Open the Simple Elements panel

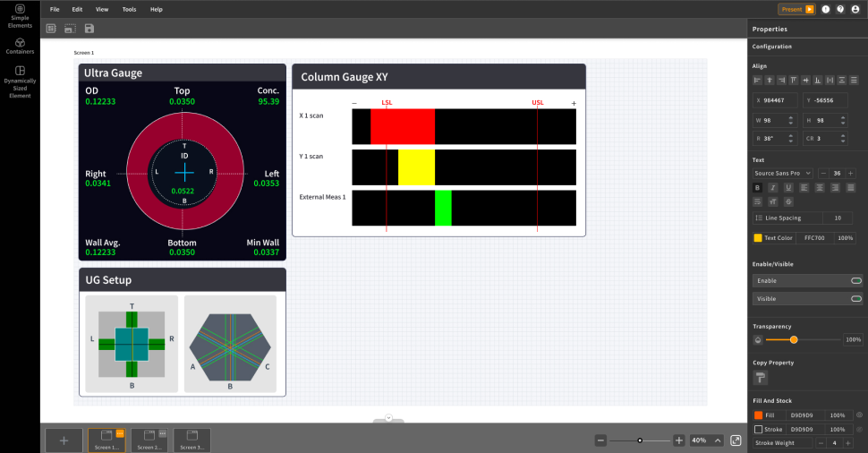click(20, 16)
